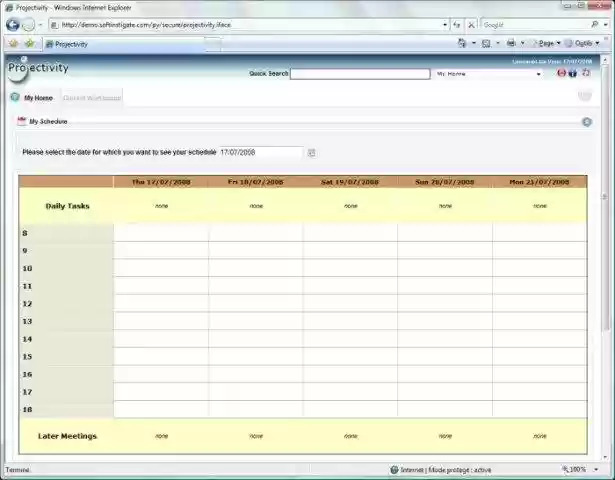Go back with the browser Back arrow

(13, 25)
